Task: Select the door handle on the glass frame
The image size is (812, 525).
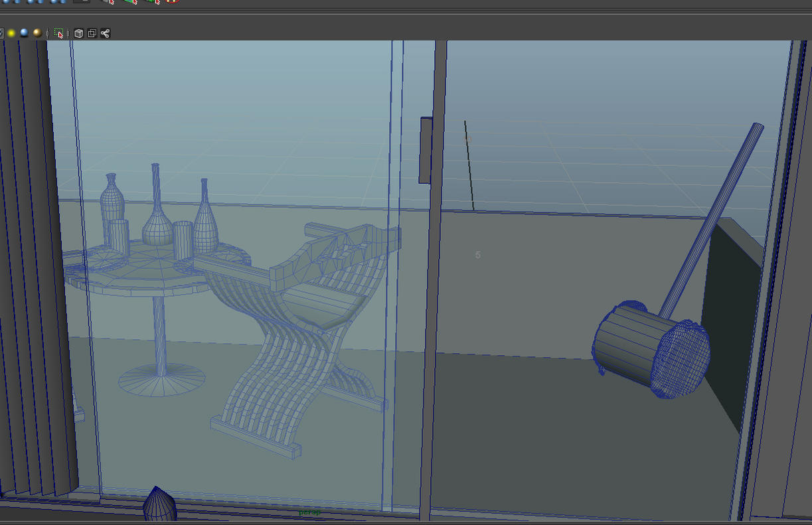Action: pos(426,150)
